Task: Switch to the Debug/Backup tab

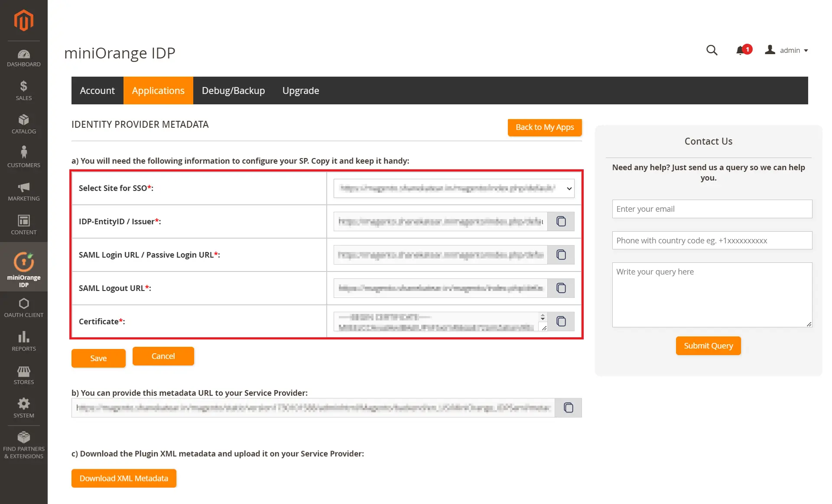Action: point(233,90)
